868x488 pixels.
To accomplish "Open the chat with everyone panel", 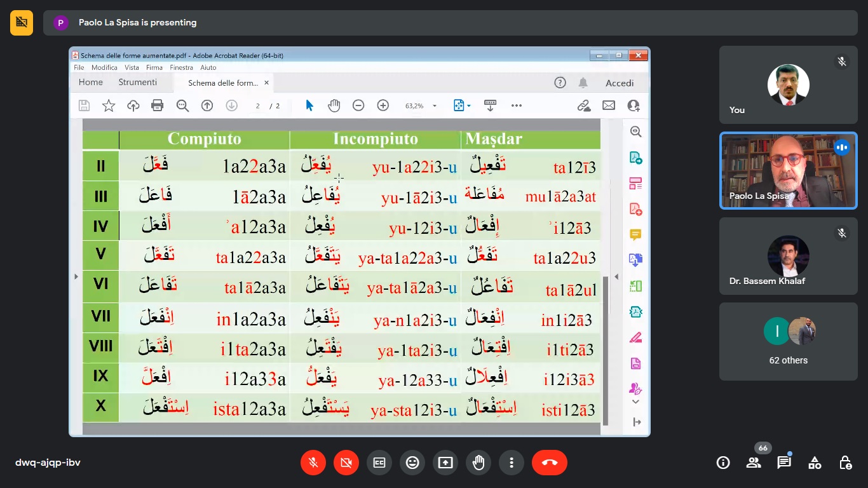I will pyautogui.click(x=784, y=463).
